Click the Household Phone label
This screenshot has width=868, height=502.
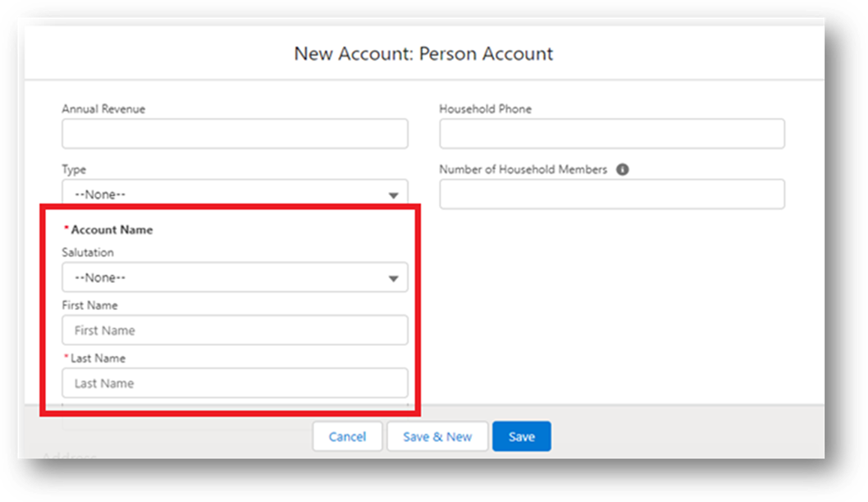pos(486,109)
